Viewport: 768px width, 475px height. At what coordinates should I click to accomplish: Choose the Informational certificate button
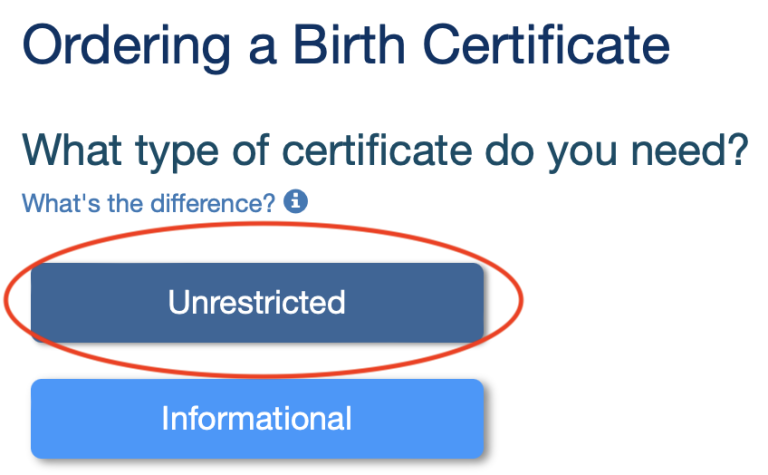coord(257,418)
